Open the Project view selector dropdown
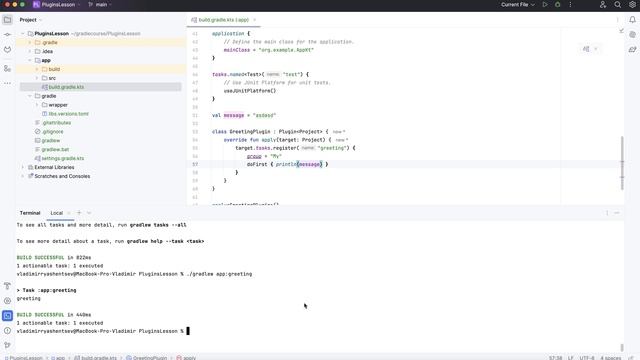Image resolution: width=640 pixels, height=360 pixels. [x=31, y=20]
